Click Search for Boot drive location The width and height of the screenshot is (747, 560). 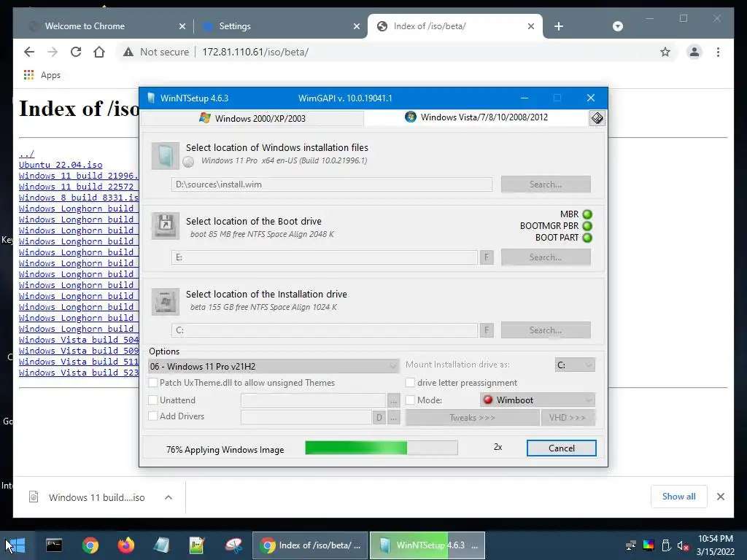(546, 257)
